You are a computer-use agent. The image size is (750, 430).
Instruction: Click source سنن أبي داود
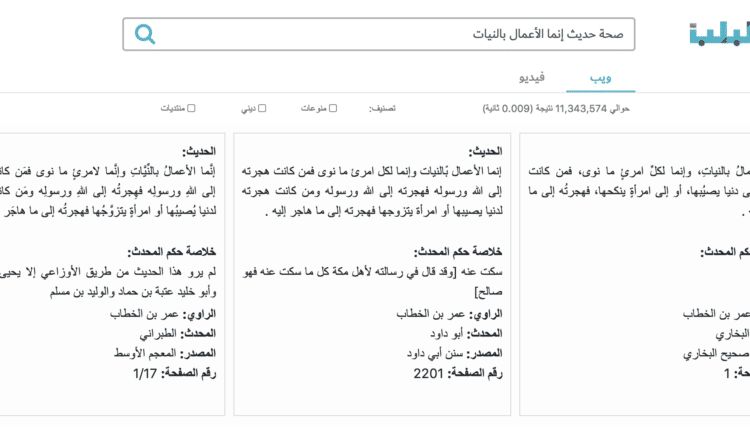coord(435,353)
